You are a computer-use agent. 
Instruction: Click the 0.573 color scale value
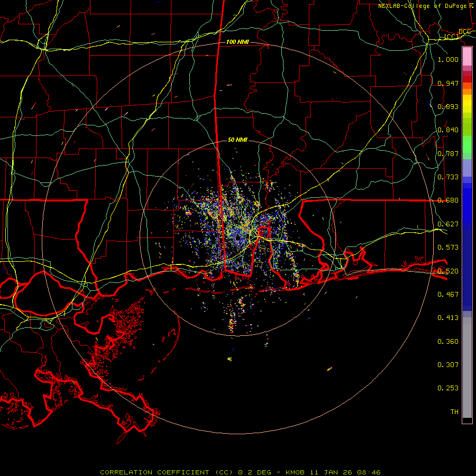point(448,247)
